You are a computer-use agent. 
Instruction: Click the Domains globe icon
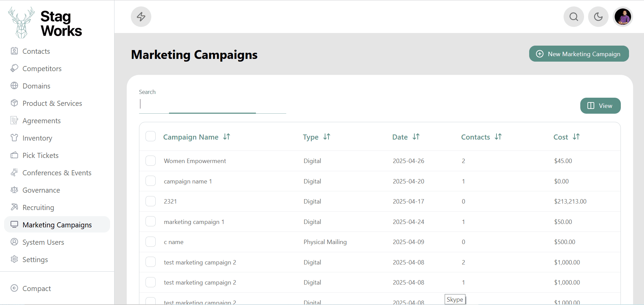[x=14, y=86]
